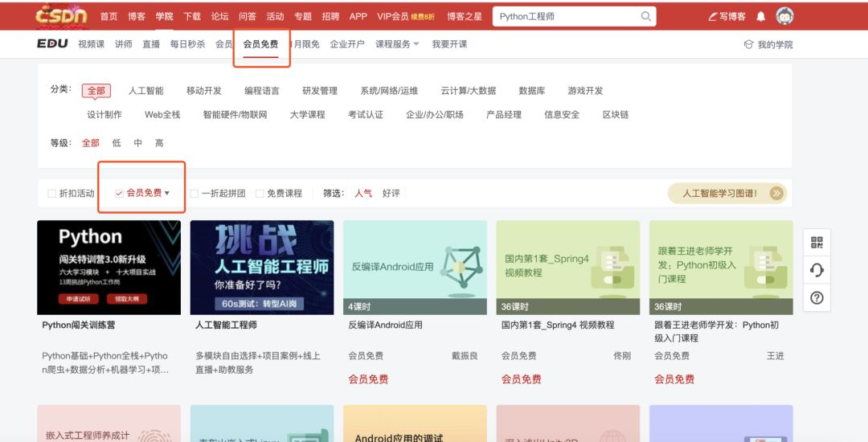Select 高 difficulty level
This screenshot has width=868, height=442.
pos(159,143)
